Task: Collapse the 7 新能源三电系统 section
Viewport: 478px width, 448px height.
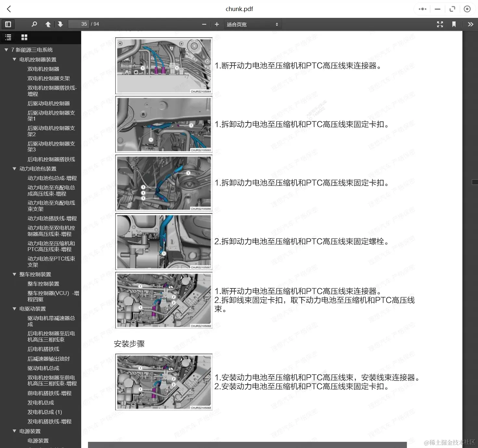Action: pos(6,49)
